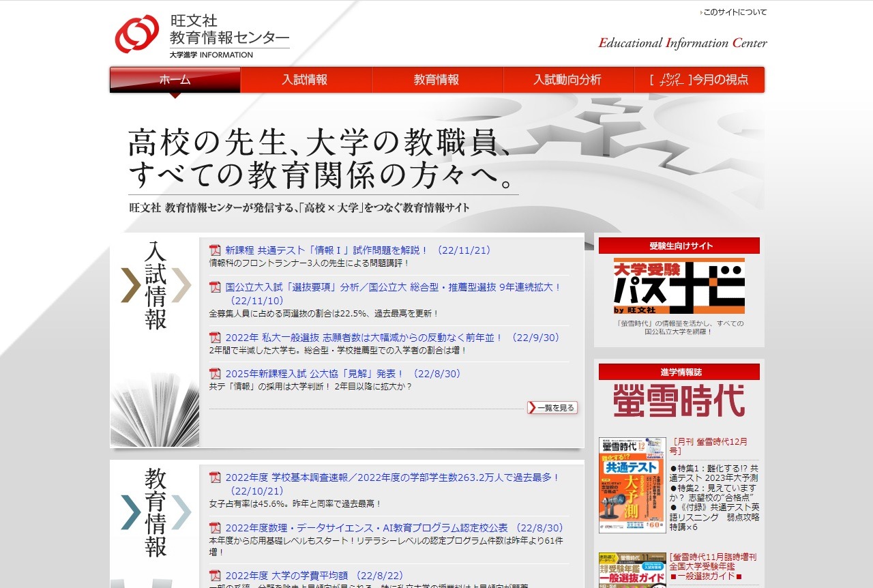
Task: Click the 入試情報 section chevron heading
Action: click(x=156, y=285)
